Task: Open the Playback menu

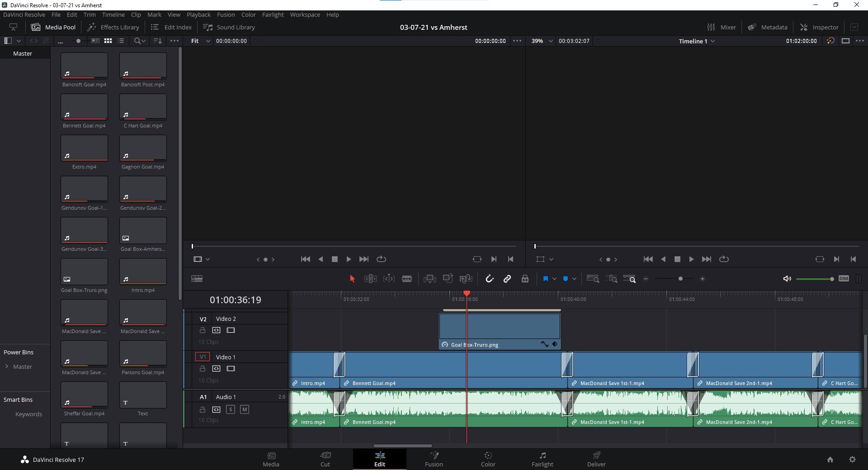Action: pyautogui.click(x=198, y=14)
